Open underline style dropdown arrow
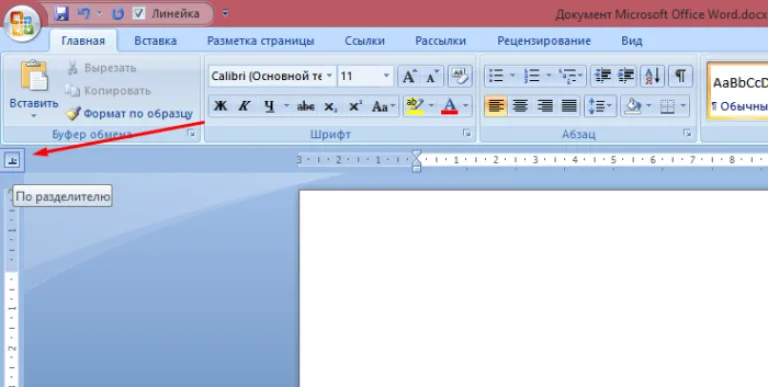This screenshot has height=387, width=768. point(287,106)
